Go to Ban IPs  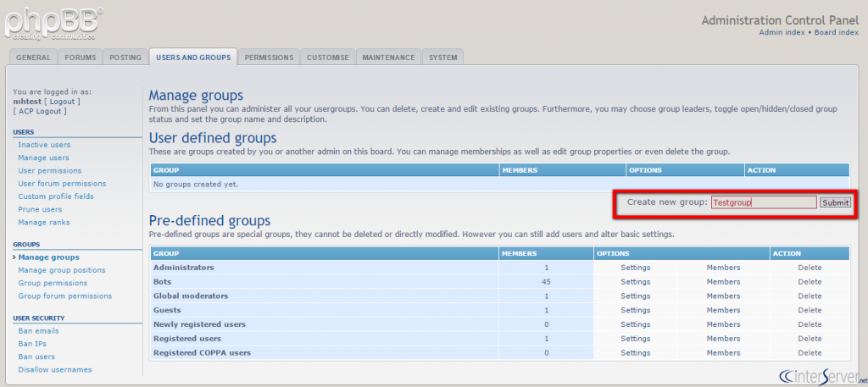click(x=32, y=344)
